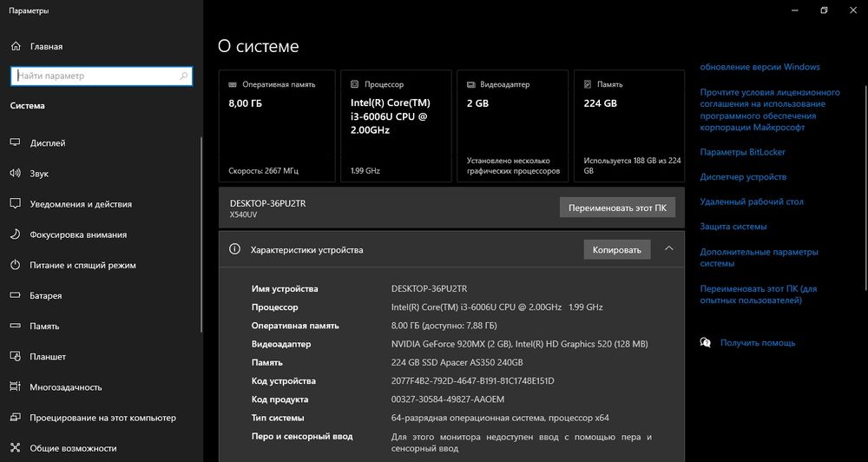
Task: Click the Дисплей monitor icon
Action: coord(16,143)
